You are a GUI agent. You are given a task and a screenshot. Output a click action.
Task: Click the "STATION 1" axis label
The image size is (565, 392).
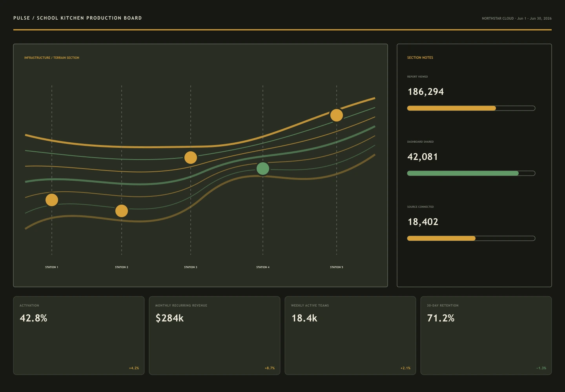pyautogui.click(x=52, y=267)
